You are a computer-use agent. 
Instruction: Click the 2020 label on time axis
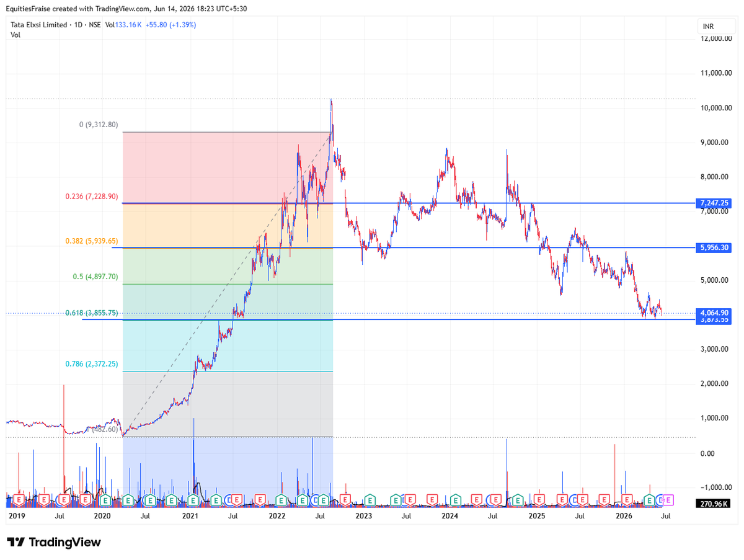pyautogui.click(x=102, y=515)
